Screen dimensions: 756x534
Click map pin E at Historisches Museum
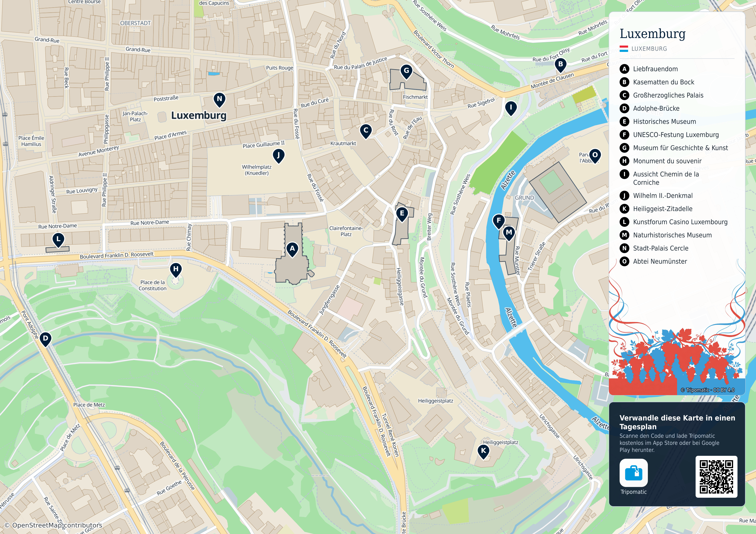click(402, 214)
